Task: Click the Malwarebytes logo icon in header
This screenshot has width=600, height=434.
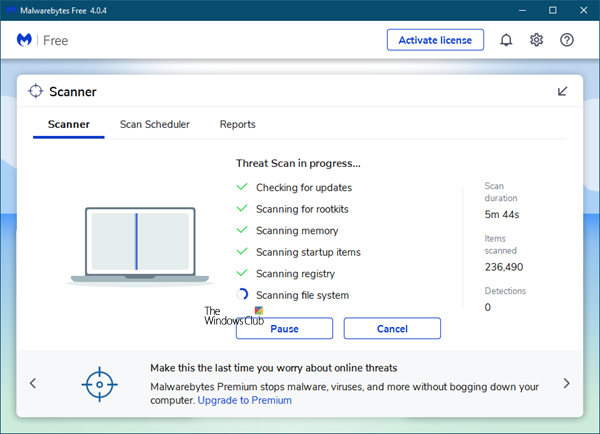Action: point(24,40)
